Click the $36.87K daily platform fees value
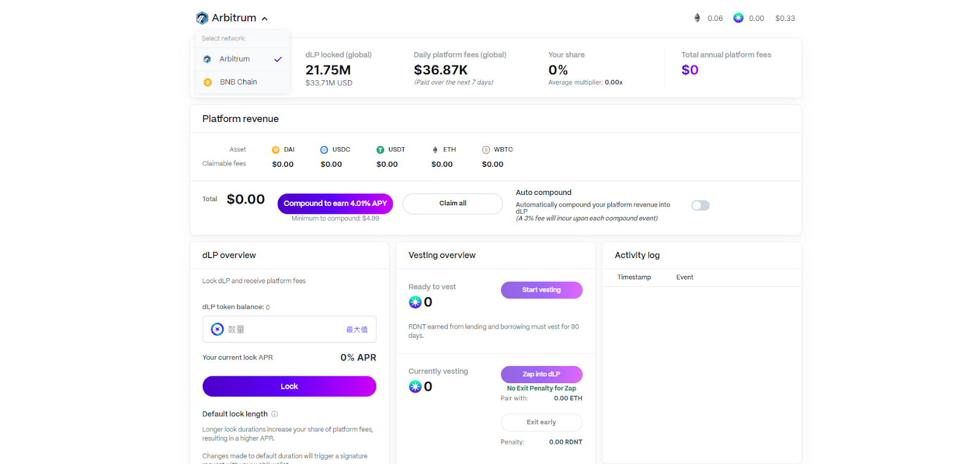980x464 pixels. point(440,70)
